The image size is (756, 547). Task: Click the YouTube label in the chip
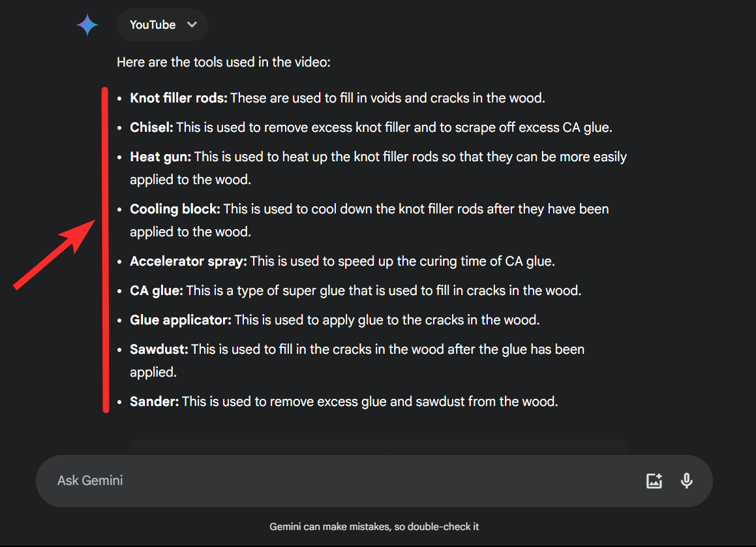[x=153, y=25]
